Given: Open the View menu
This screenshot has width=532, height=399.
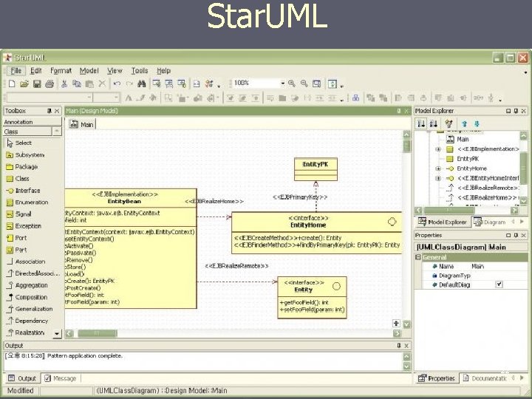Looking at the screenshot, I should click(x=115, y=71).
